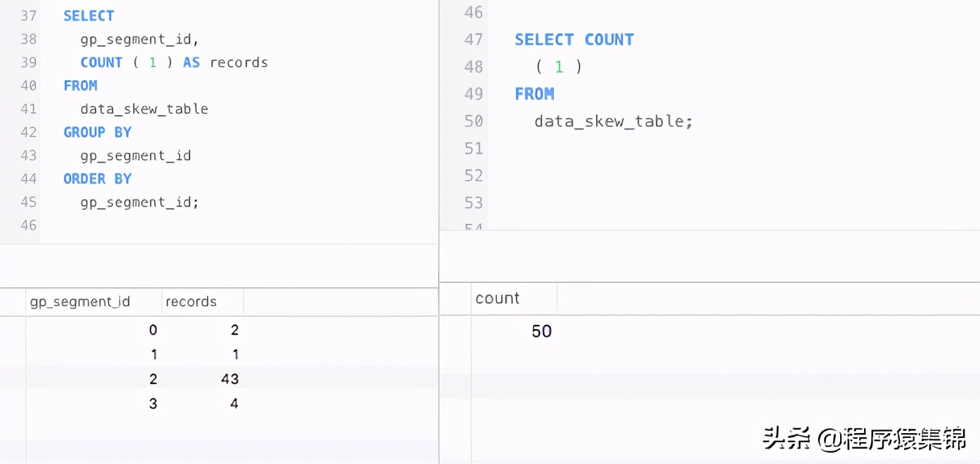
Task: Click the FROM keyword on line 40
Action: coord(80,86)
